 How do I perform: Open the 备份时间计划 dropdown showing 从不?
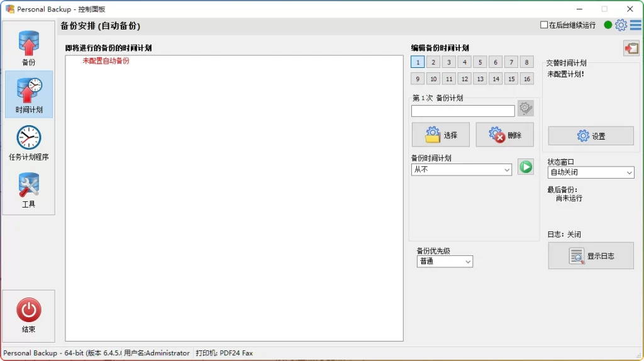click(x=461, y=170)
